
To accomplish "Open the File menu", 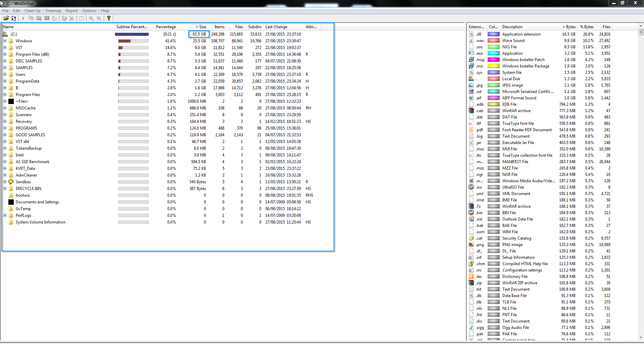I will [x=5, y=11].
